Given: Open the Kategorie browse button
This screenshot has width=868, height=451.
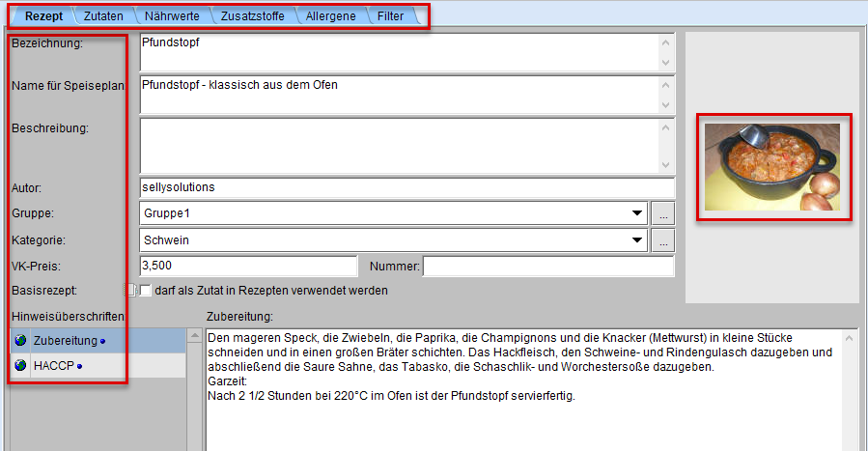Looking at the screenshot, I should click(x=663, y=240).
